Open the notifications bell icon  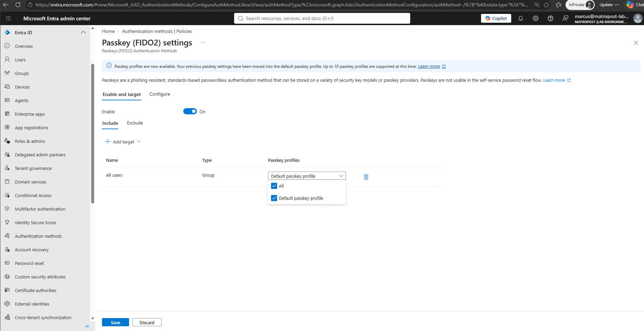[521, 18]
